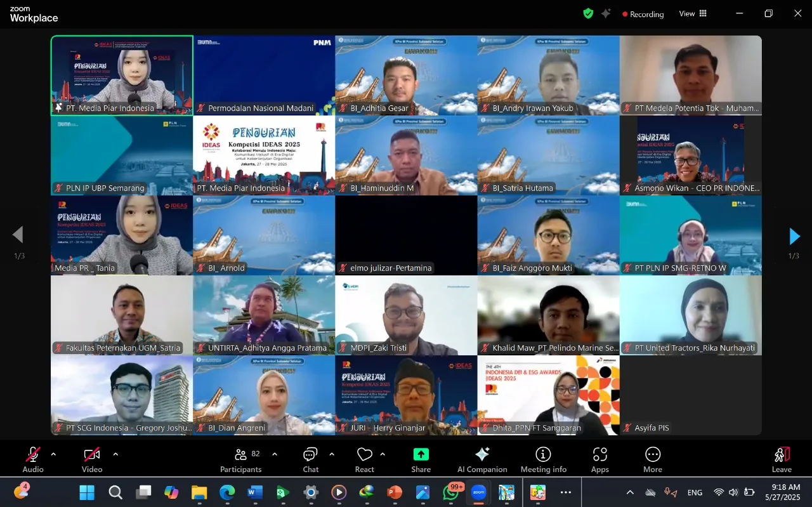Image resolution: width=812 pixels, height=507 pixels.
Task: Click the name label 'BI_Faiz Anggoro Mukti'
Action: (x=532, y=268)
